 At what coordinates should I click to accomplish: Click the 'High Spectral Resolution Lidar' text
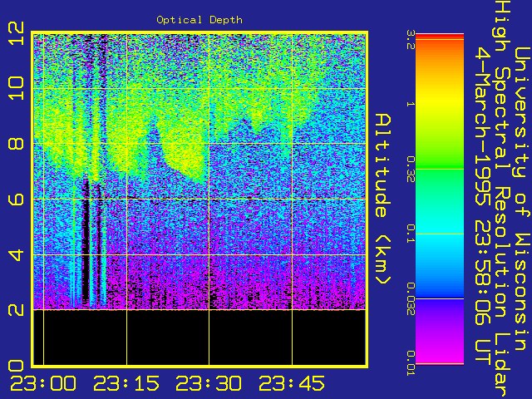pos(503,199)
